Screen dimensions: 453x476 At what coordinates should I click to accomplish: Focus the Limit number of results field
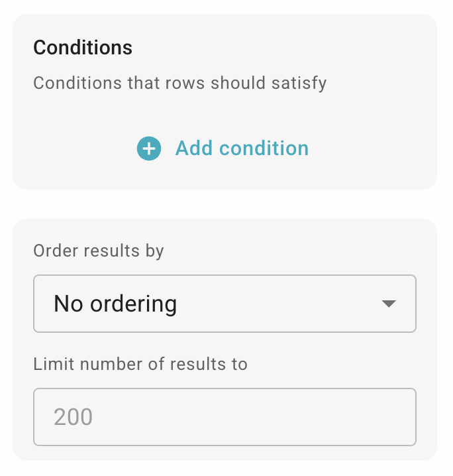225,417
